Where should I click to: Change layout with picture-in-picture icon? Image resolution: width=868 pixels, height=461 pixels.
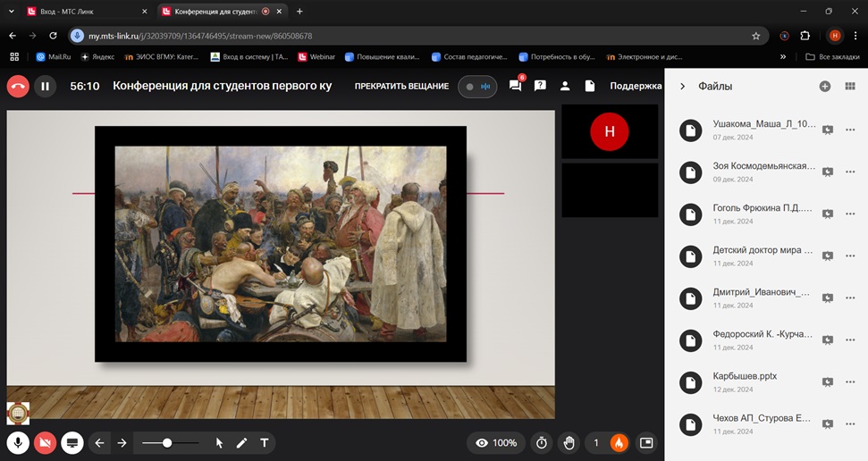tap(646, 443)
